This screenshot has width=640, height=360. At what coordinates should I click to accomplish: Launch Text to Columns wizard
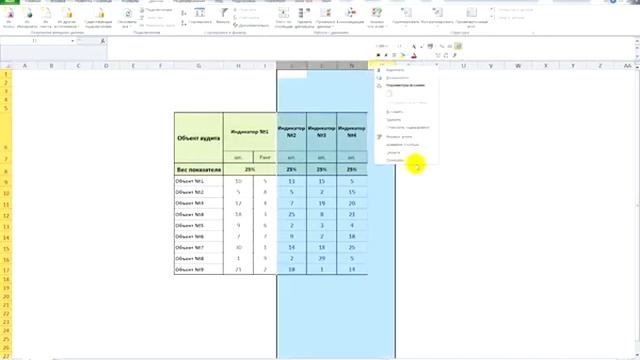coord(283,18)
